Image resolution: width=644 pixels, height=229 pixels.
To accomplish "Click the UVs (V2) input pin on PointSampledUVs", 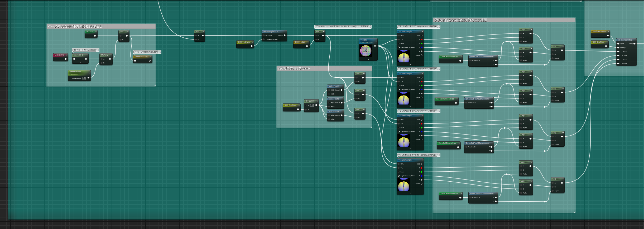I will point(264,35).
